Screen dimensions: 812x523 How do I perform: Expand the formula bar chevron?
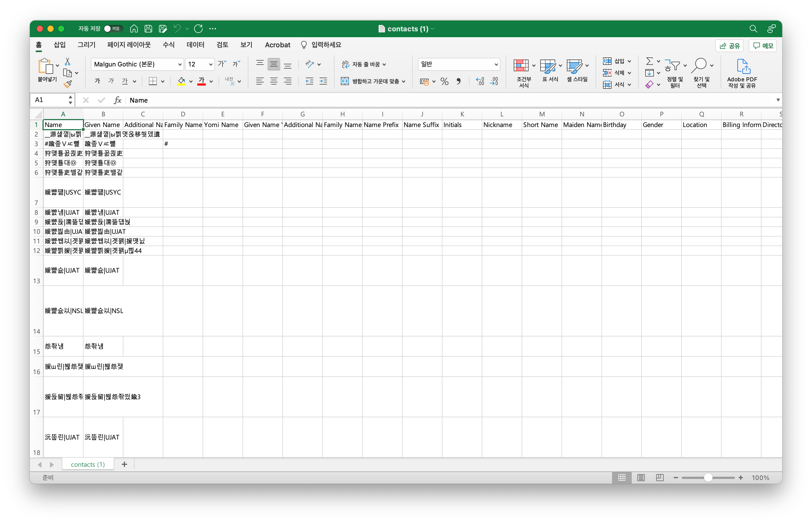[x=778, y=100]
